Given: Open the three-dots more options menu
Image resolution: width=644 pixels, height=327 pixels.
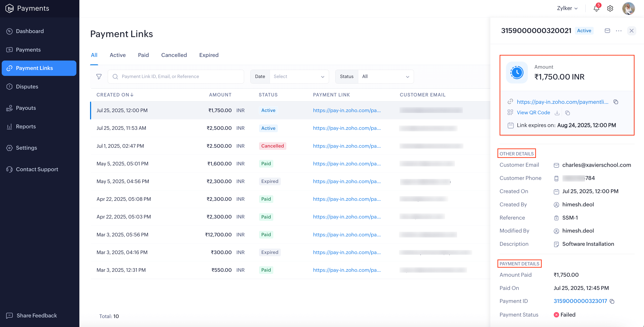Looking at the screenshot, I should (x=619, y=31).
